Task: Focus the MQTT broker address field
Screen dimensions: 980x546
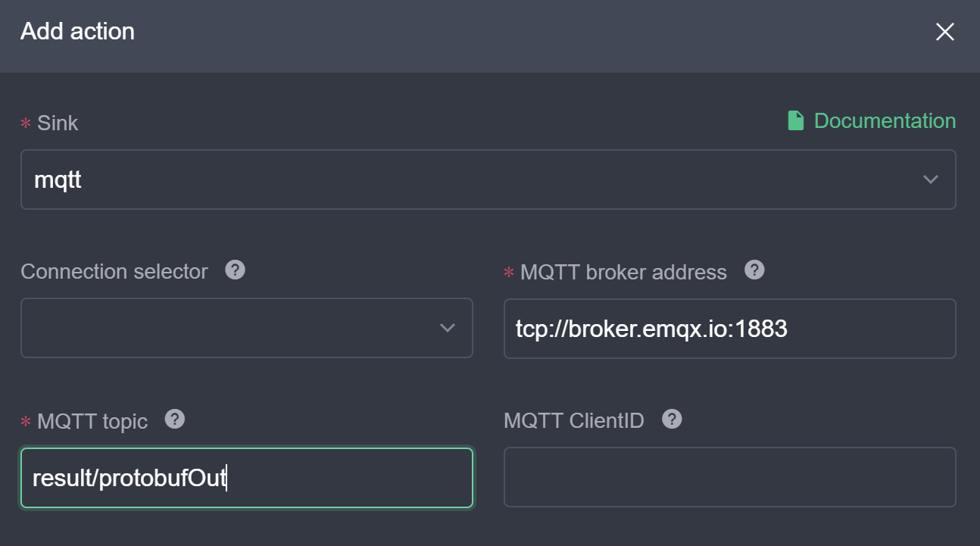Action: point(729,328)
